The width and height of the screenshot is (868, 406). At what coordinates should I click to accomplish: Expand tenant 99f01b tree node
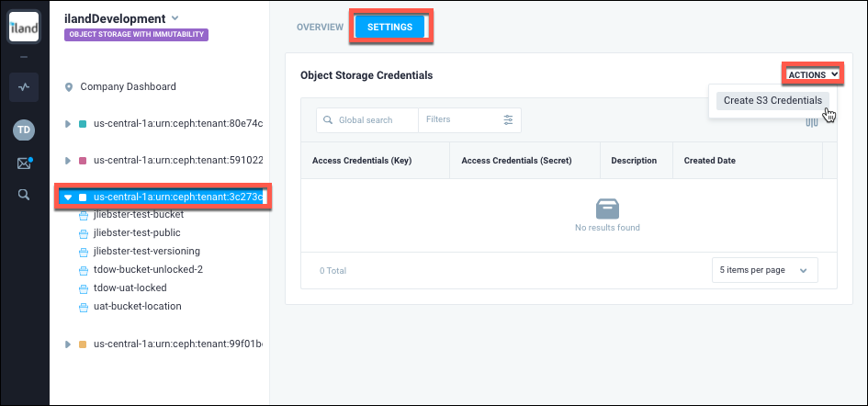pos(67,344)
